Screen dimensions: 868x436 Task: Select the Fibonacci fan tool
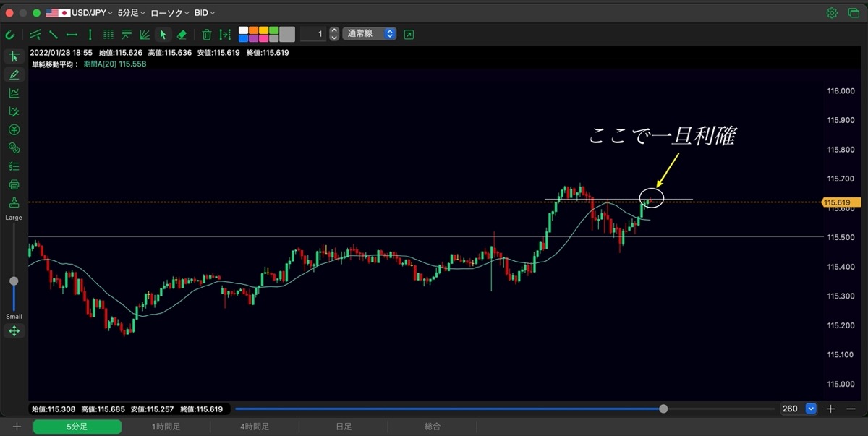click(x=145, y=35)
